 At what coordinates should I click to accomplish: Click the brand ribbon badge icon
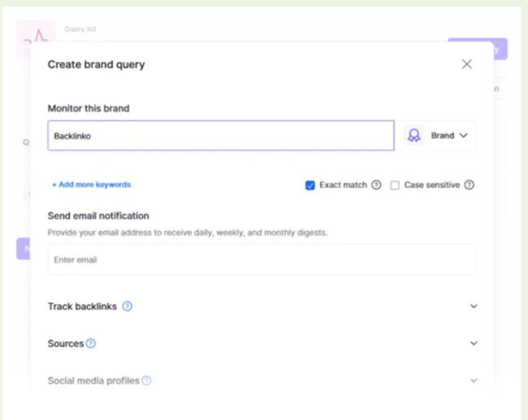413,136
